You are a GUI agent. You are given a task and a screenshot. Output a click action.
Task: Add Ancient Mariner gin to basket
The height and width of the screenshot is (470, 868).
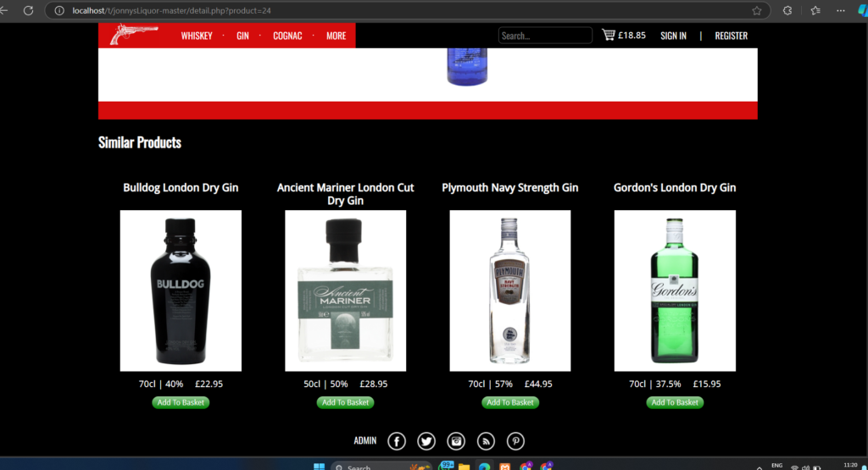point(346,402)
